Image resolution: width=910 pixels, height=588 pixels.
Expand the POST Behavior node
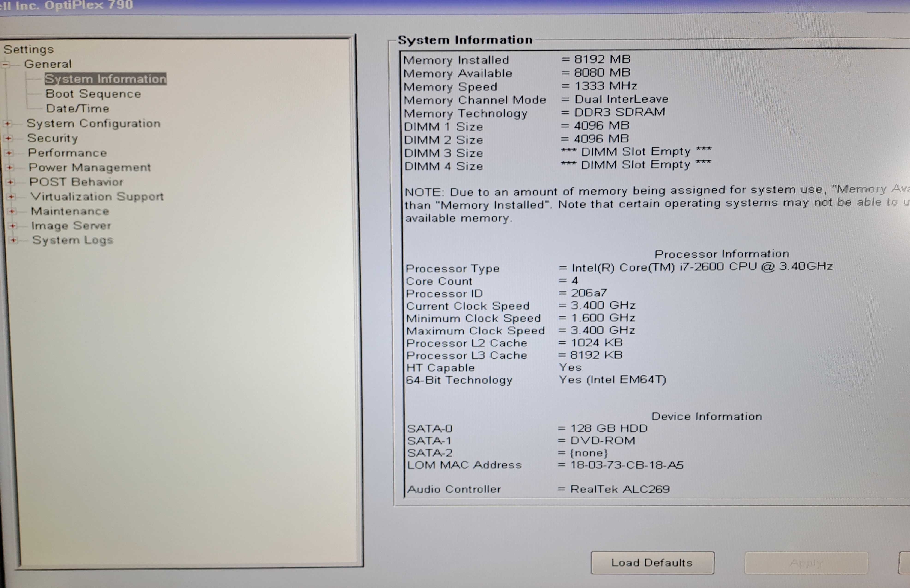[x=11, y=182]
